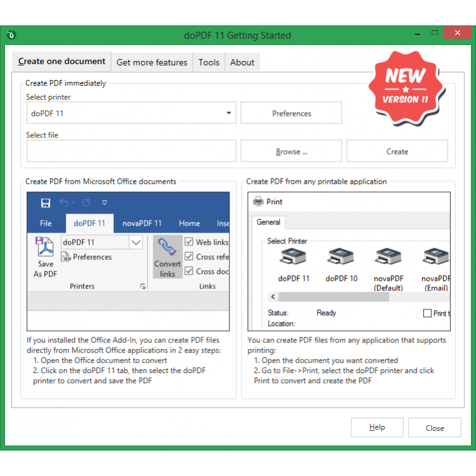Select the novaPDF (Default) printer icon
Viewport: 476px width, 476px height.
pyautogui.click(x=388, y=257)
